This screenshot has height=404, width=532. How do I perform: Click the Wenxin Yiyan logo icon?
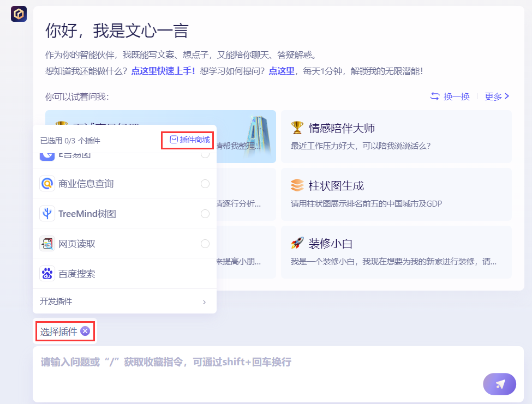(19, 14)
